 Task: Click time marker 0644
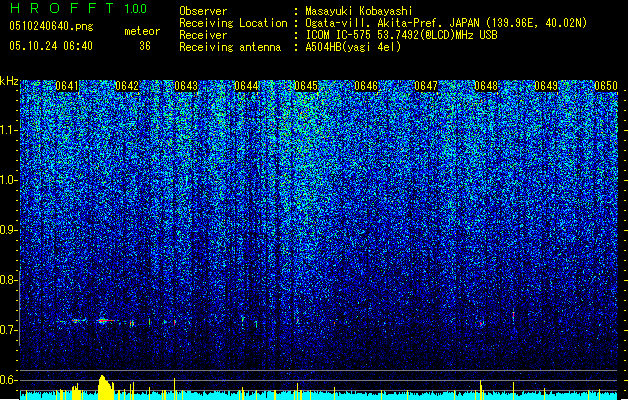coord(246,86)
